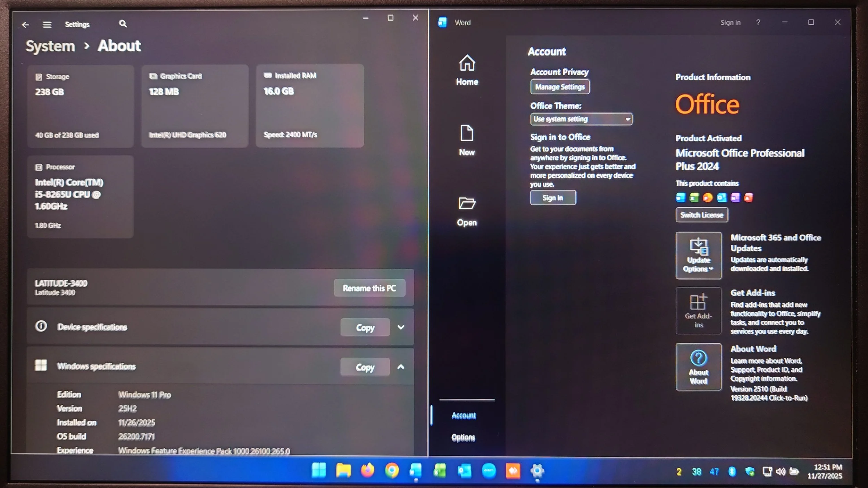Select the Account tab in Word sidebar
The width and height of the screenshot is (868, 488).
[x=464, y=415]
